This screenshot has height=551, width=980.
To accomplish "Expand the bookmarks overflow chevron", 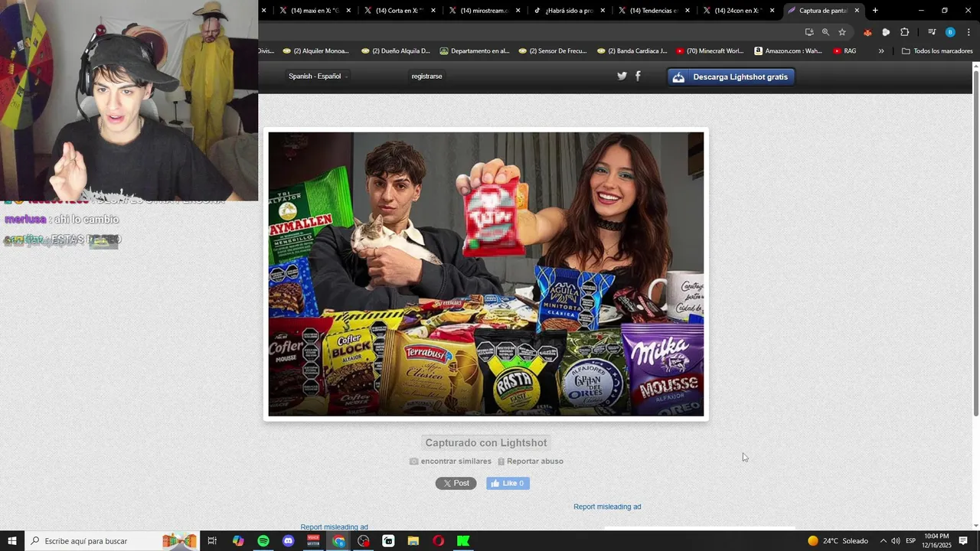I will [x=881, y=51].
